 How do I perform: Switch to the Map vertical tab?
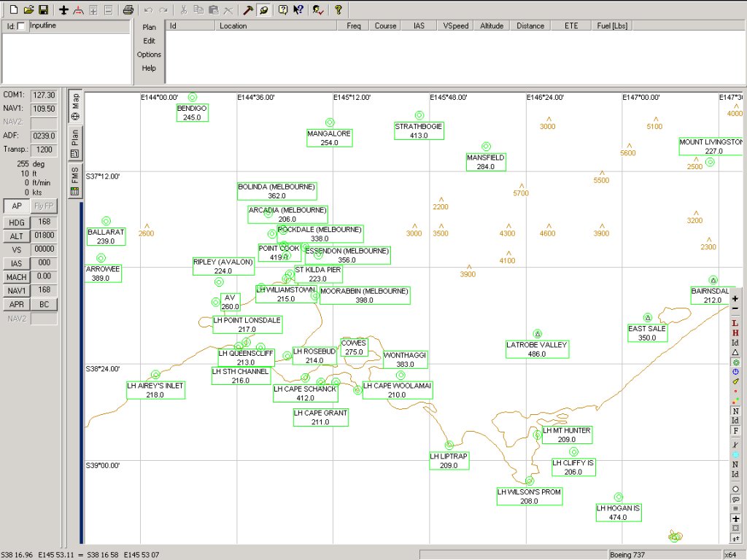point(75,106)
